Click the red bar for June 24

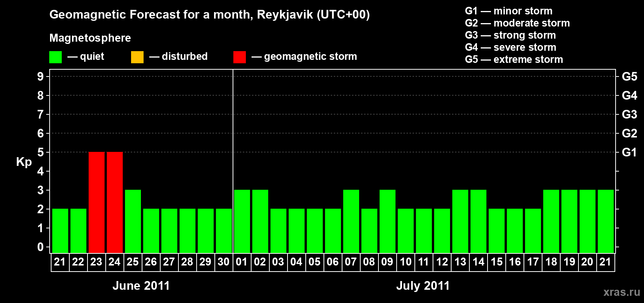coord(115,202)
